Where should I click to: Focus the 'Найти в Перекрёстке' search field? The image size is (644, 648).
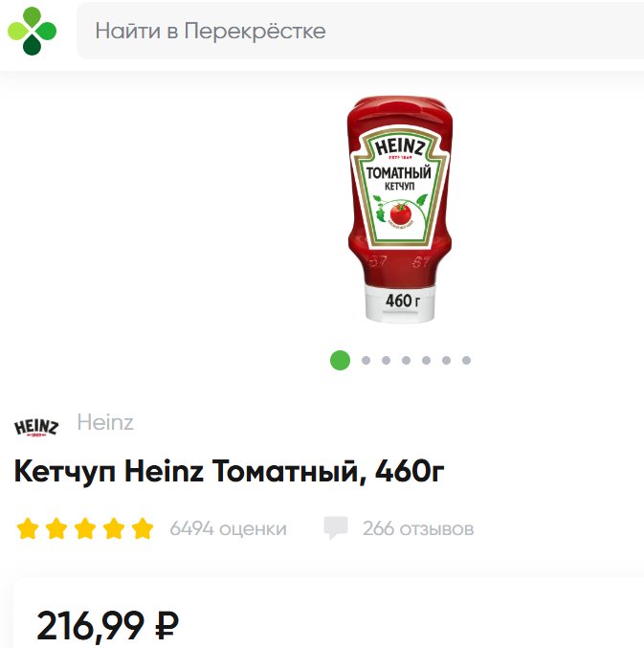(x=360, y=31)
